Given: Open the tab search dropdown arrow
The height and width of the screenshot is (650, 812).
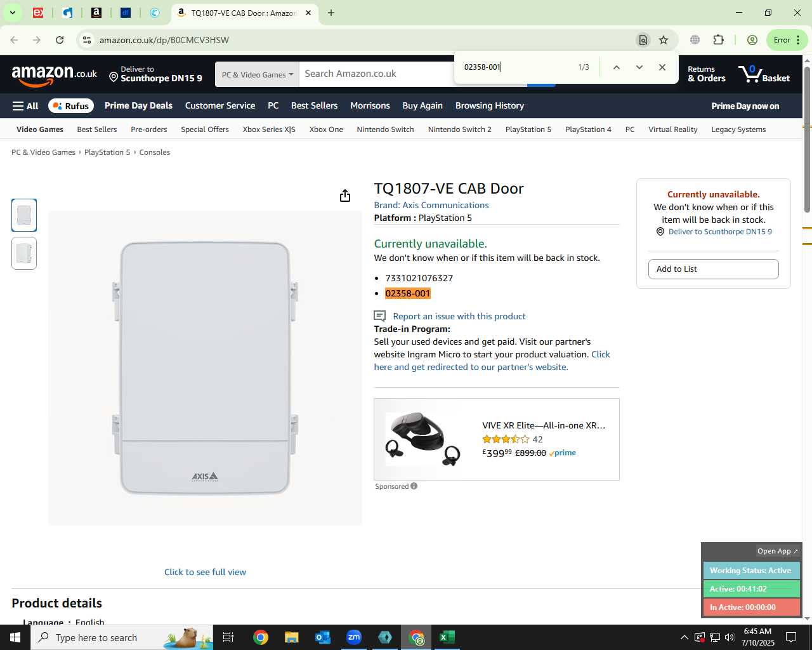Looking at the screenshot, I should pyautogui.click(x=12, y=13).
